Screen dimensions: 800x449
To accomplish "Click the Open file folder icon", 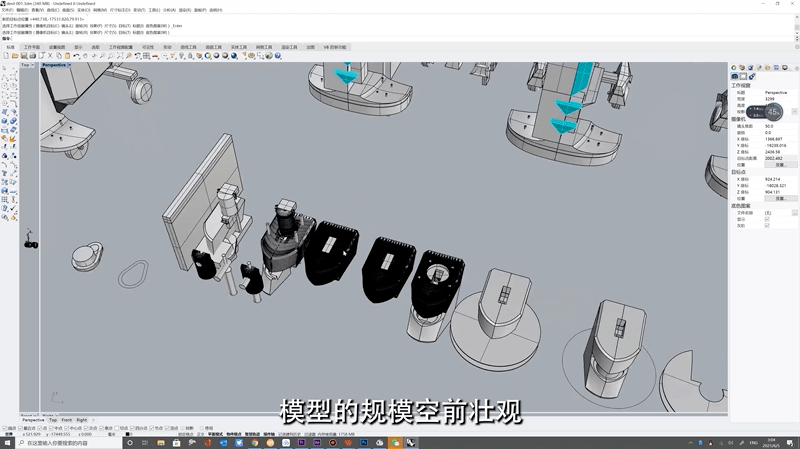I will pos(13,56).
